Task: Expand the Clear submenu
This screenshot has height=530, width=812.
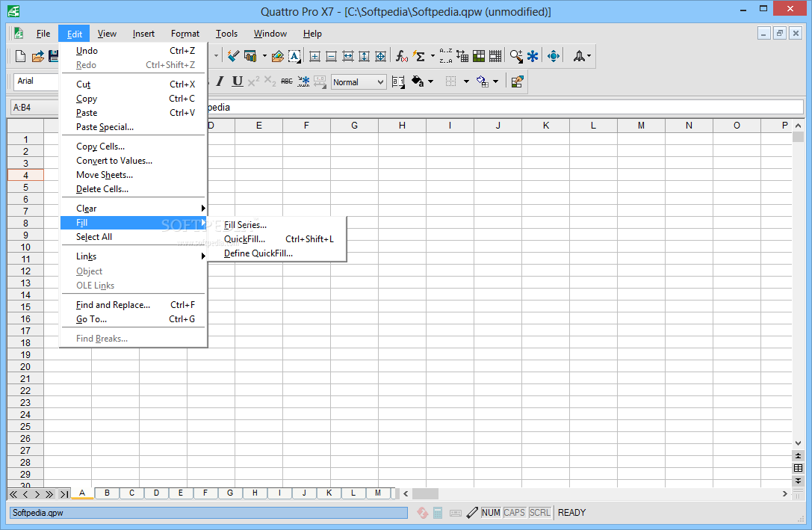Action: [x=134, y=209]
